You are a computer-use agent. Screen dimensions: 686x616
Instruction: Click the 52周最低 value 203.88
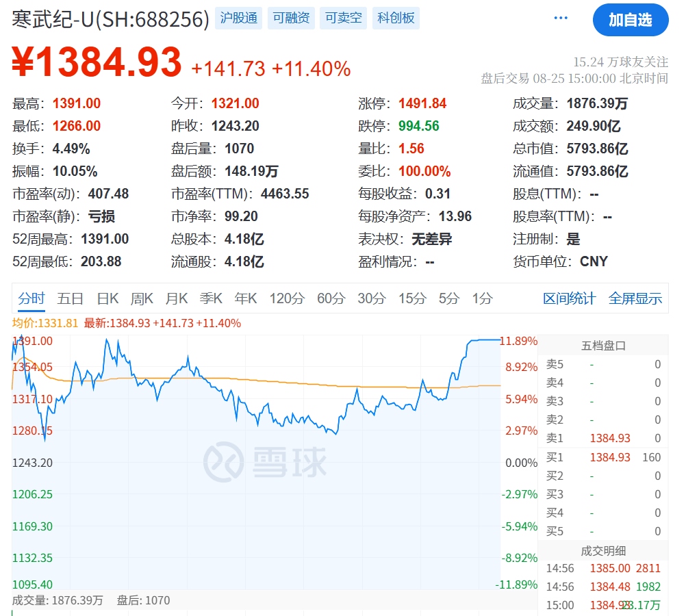coord(101,261)
